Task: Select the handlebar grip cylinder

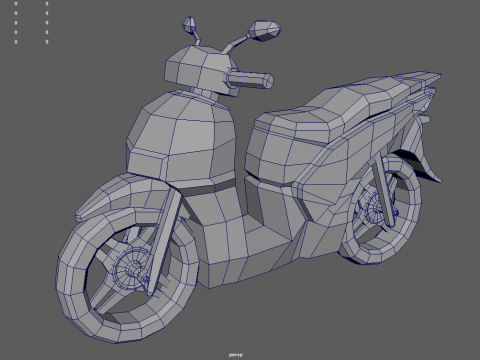Action: 250,80
